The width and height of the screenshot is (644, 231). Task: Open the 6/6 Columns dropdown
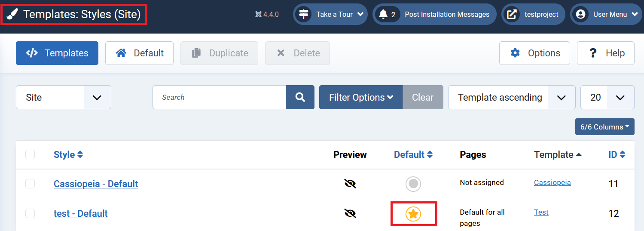click(605, 127)
